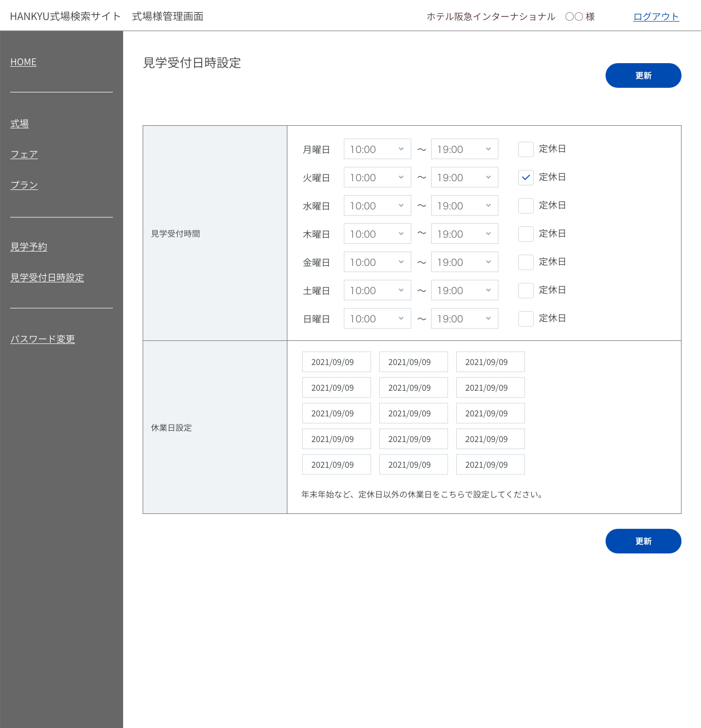Open 月曜日 start time dropdown

click(377, 149)
